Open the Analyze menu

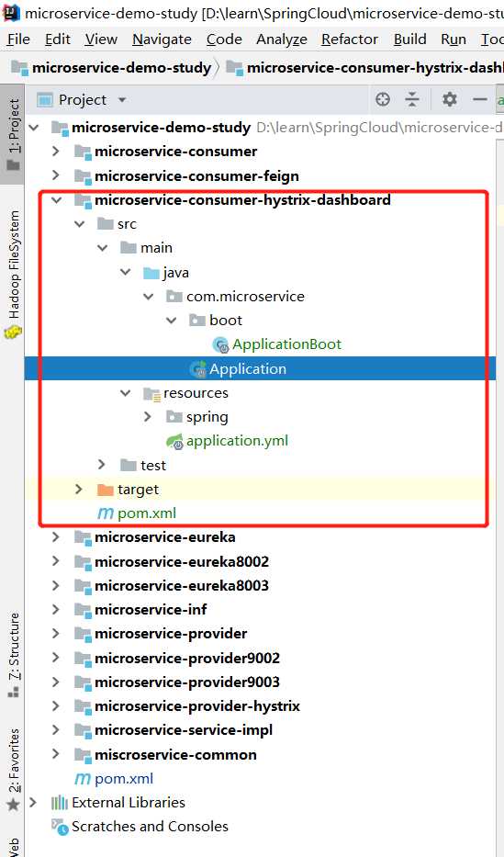pyautogui.click(x=282, y=39)
